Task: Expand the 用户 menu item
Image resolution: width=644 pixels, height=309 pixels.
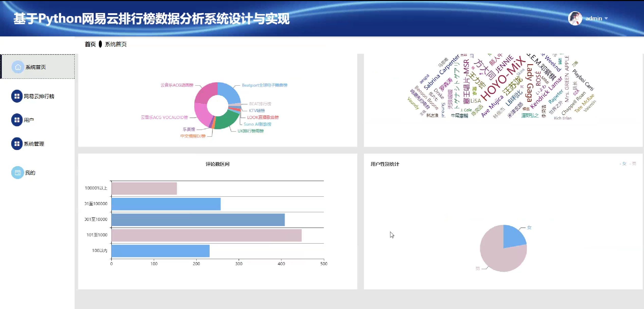Action: pos(29,120)
